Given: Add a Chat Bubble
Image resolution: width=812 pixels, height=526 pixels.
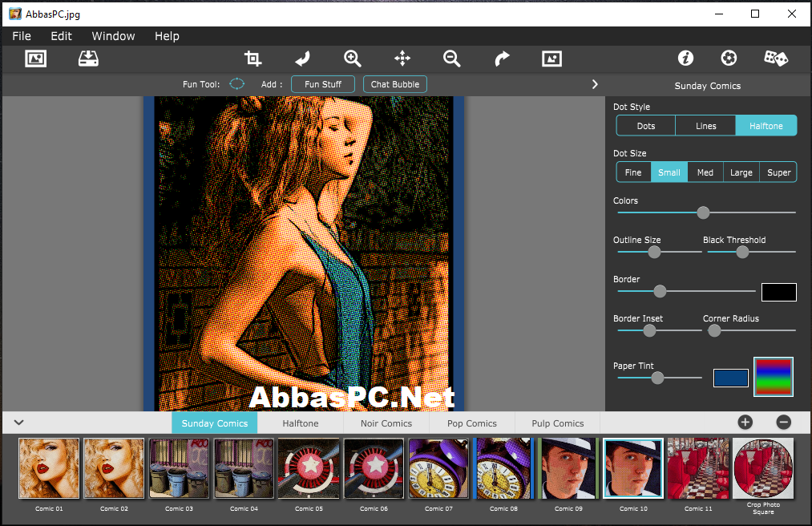Looking at the screenshot, I should pyautogui.click(x=395, y=84).
